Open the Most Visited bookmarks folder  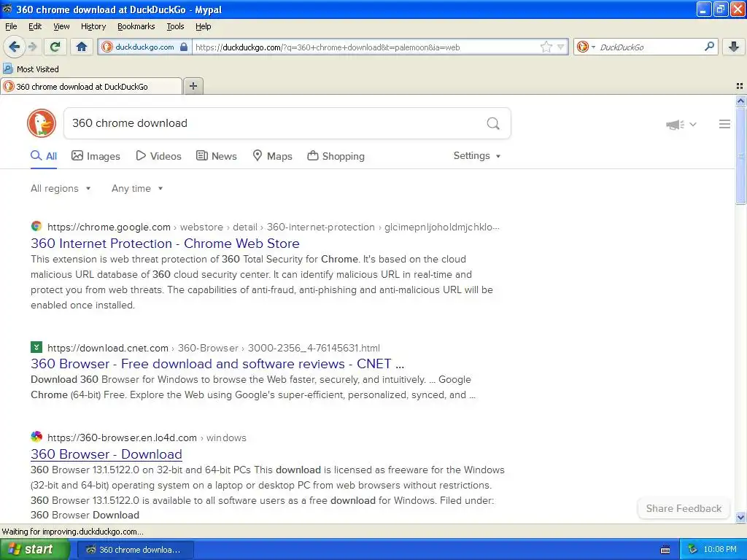(x=31, y=69)
